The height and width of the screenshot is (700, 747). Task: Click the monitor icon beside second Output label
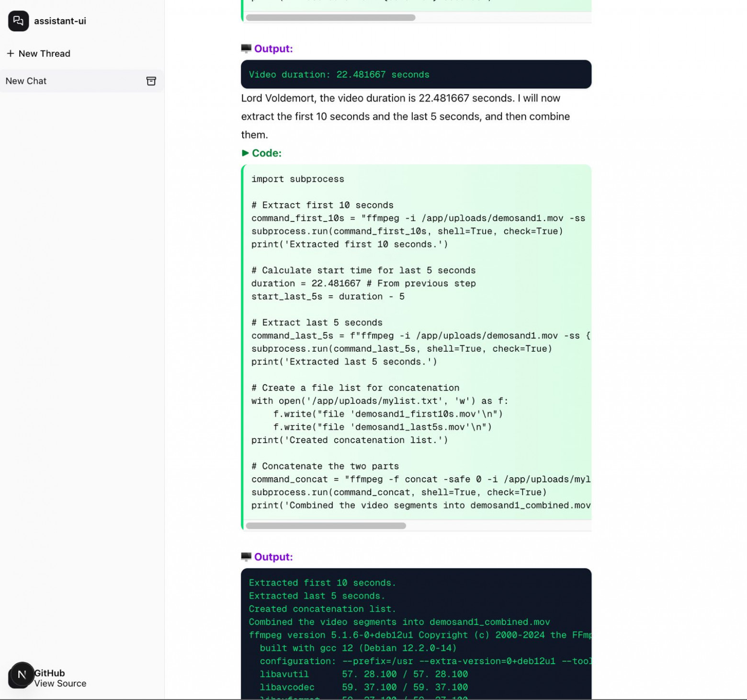246,556
